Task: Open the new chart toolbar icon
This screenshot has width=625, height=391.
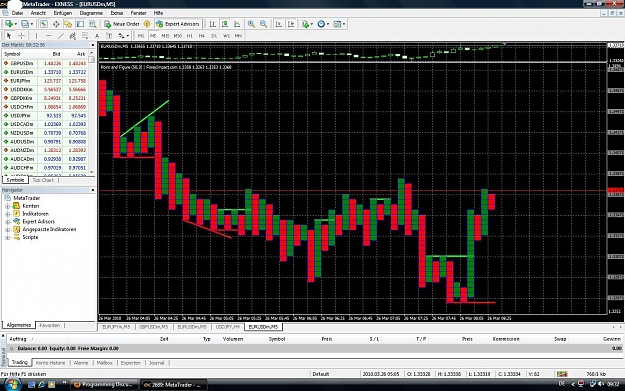Action: (9, 24)
